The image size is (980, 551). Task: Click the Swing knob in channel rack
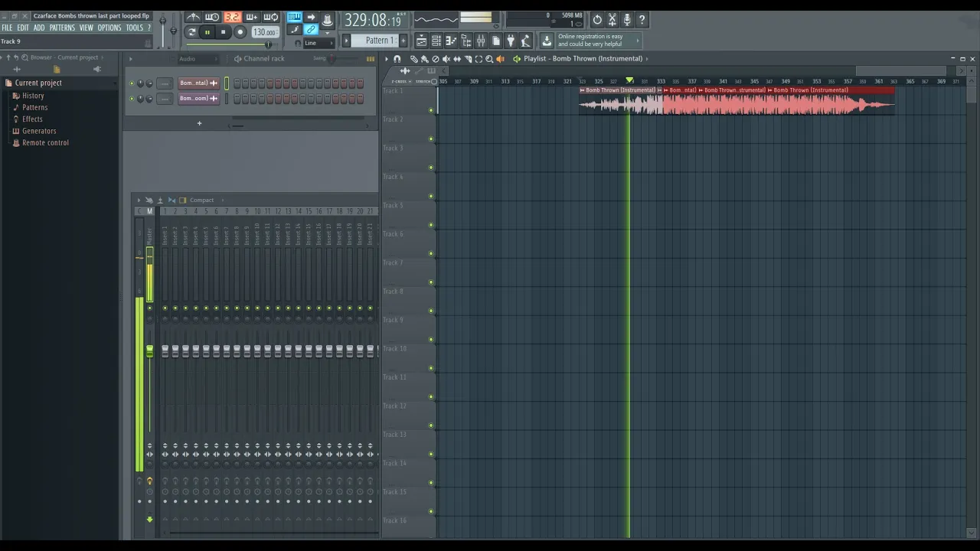pyautogui.click(x=332, y=59)
